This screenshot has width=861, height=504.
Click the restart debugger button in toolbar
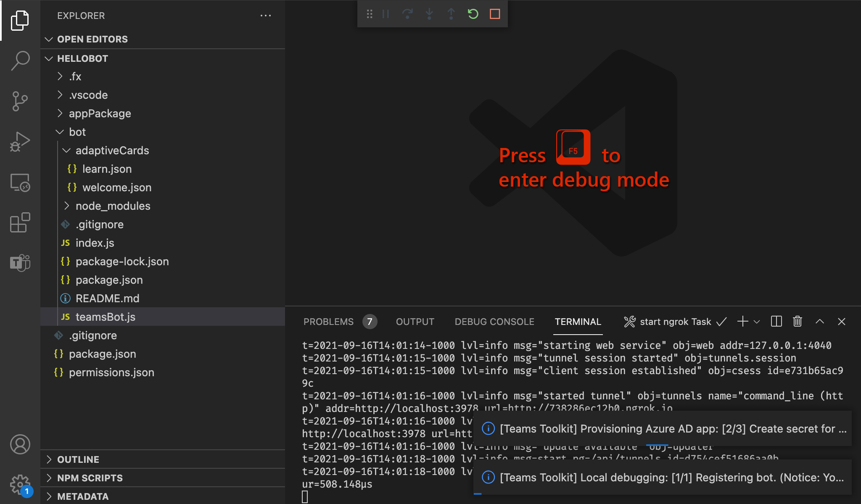[x=474, y=13]
